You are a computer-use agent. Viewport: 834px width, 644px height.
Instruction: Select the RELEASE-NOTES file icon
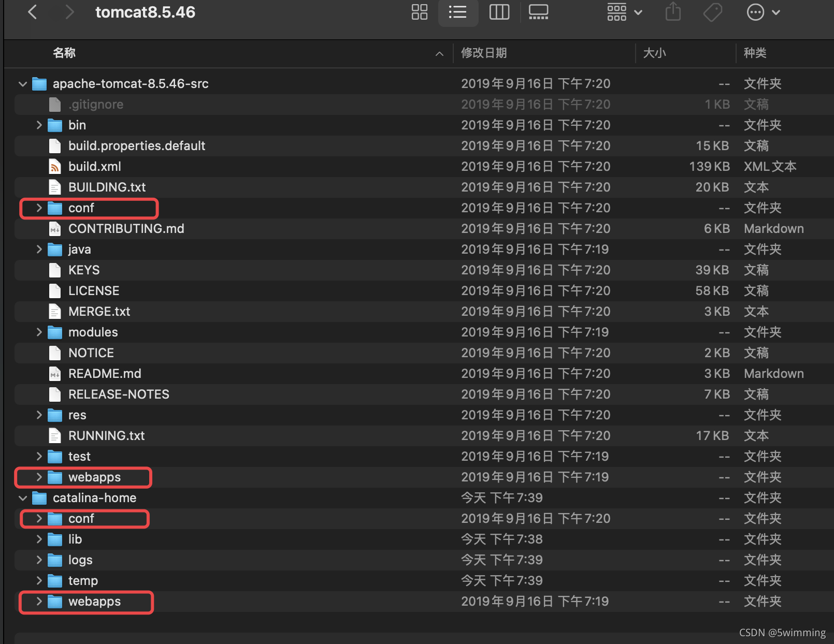click(55, 394)
